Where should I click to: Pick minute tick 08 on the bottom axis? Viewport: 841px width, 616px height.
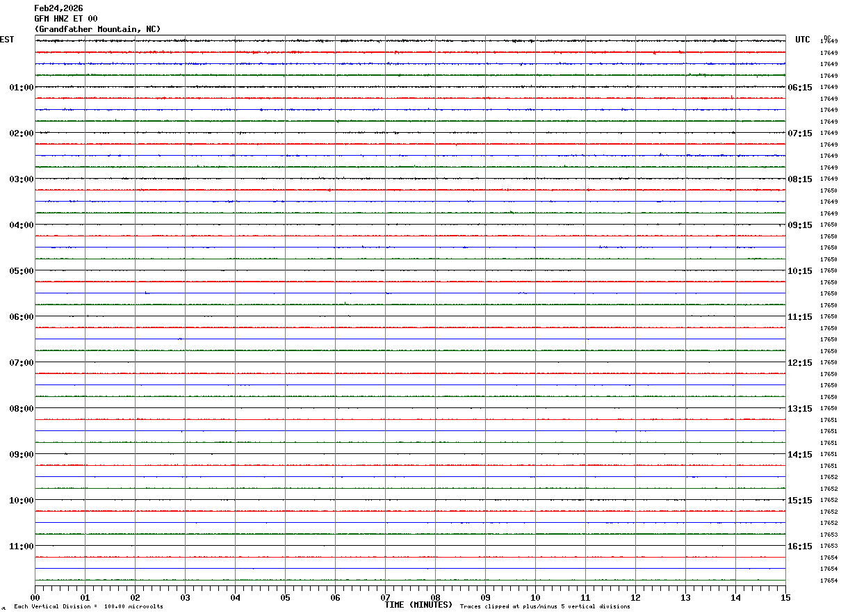coord(435,597)
